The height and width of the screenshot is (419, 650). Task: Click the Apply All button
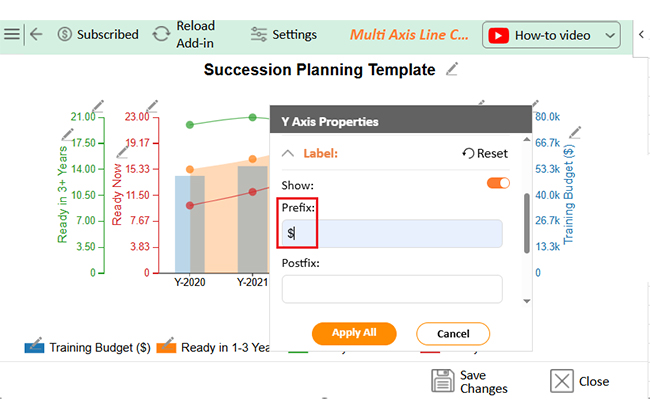point(354,333)
